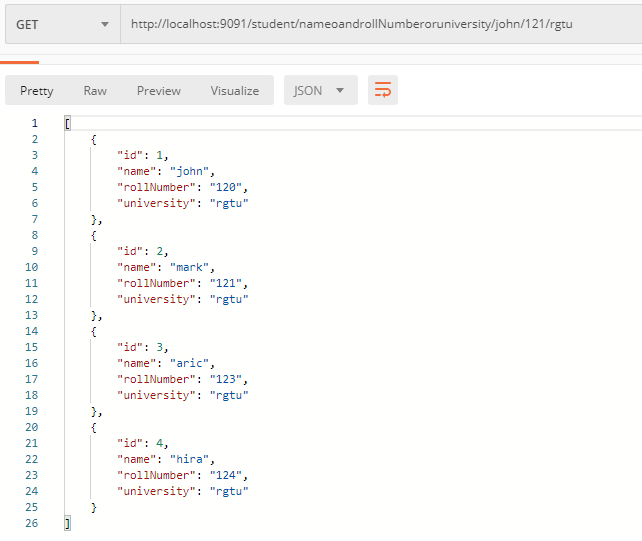Click line number 14 in gutter
The height and width of the screenshot is (541, 642).
[31, 331]
